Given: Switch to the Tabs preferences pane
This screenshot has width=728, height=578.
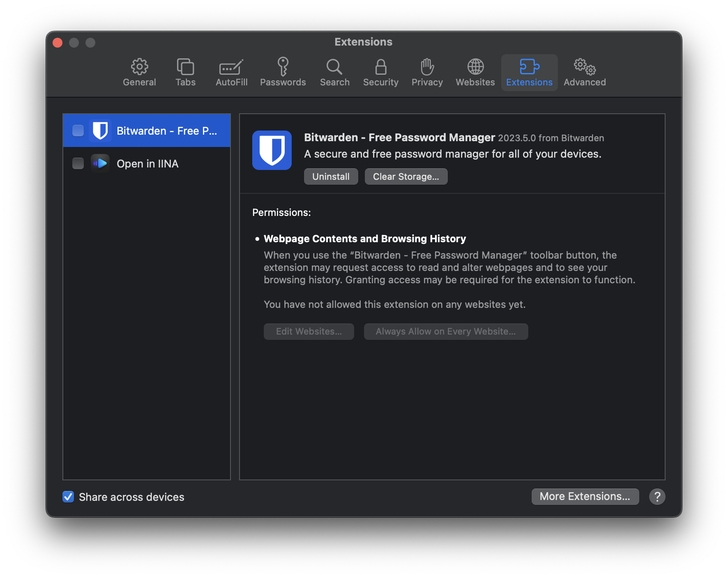Looking at the screenshot, I should point(185,67).
